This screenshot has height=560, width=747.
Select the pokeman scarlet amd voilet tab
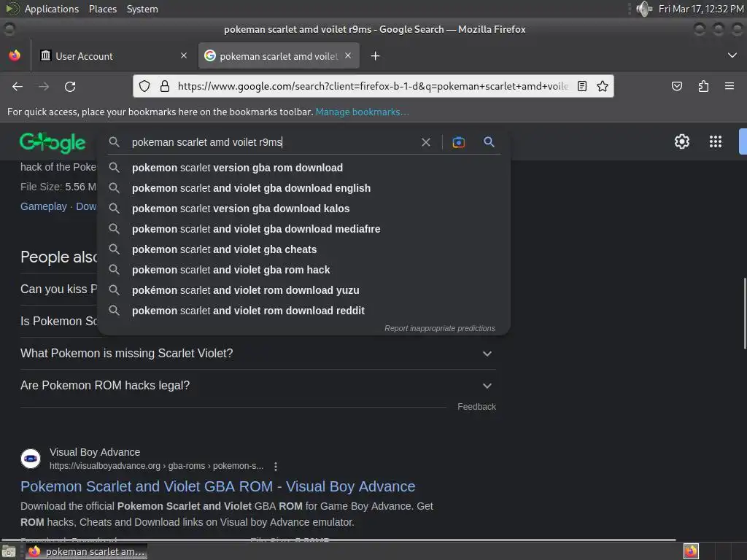click(x=279, y=55)
